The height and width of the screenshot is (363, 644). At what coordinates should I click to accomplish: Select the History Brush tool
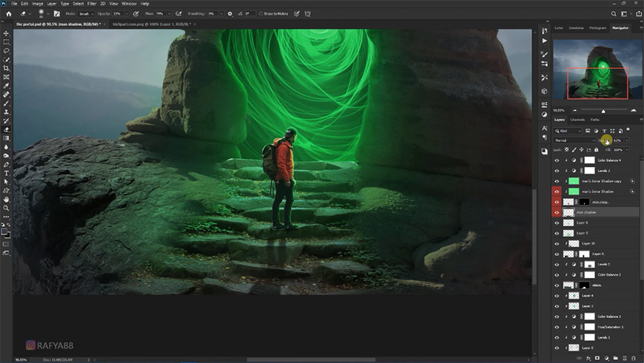pyautogui.click(x=6, y=121)
